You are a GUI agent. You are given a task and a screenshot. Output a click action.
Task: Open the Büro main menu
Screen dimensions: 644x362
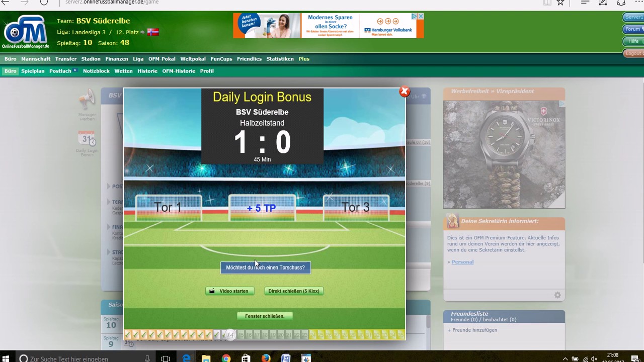point(11,59)
